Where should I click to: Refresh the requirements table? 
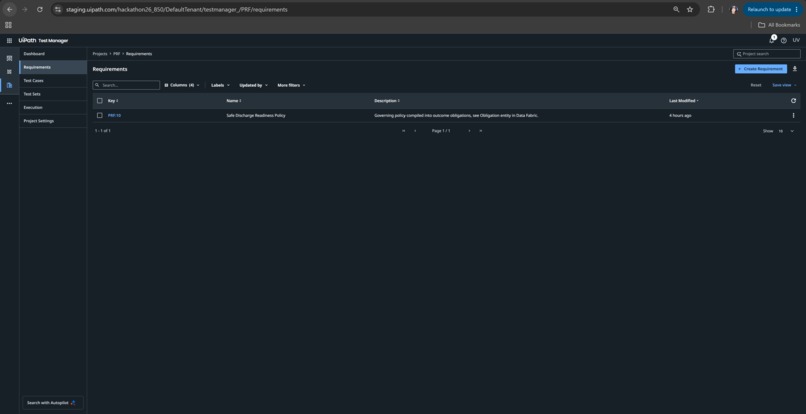pyautogui.click(x=793, y=101)
